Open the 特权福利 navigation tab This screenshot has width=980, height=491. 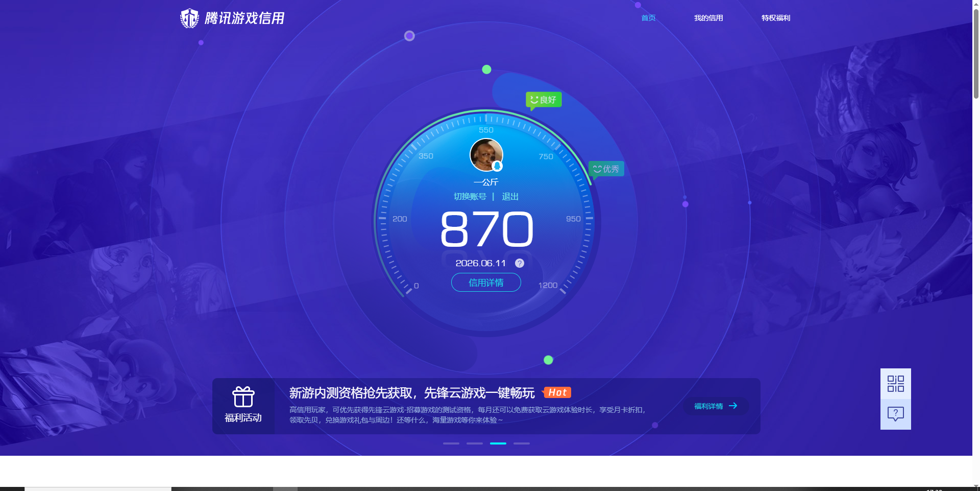tap(776, 18)
